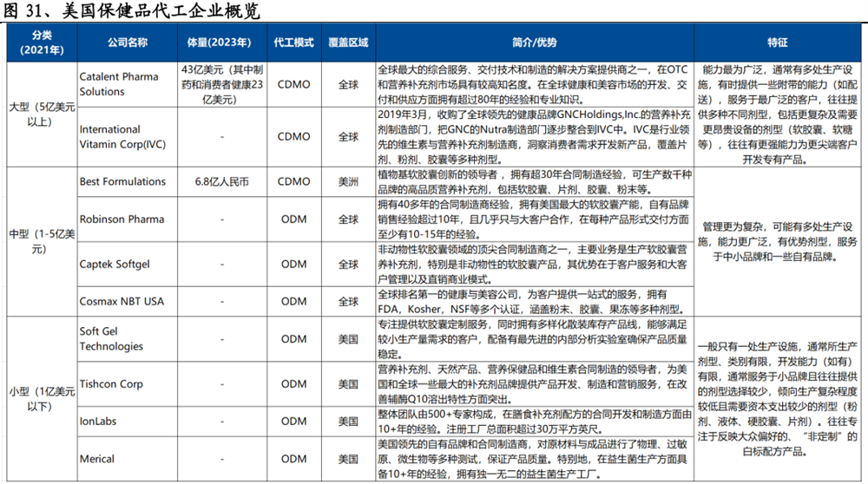Click Catalent description starting '全球最大的综合服务'
The image size is (868, 484).
tap(534, 84)
